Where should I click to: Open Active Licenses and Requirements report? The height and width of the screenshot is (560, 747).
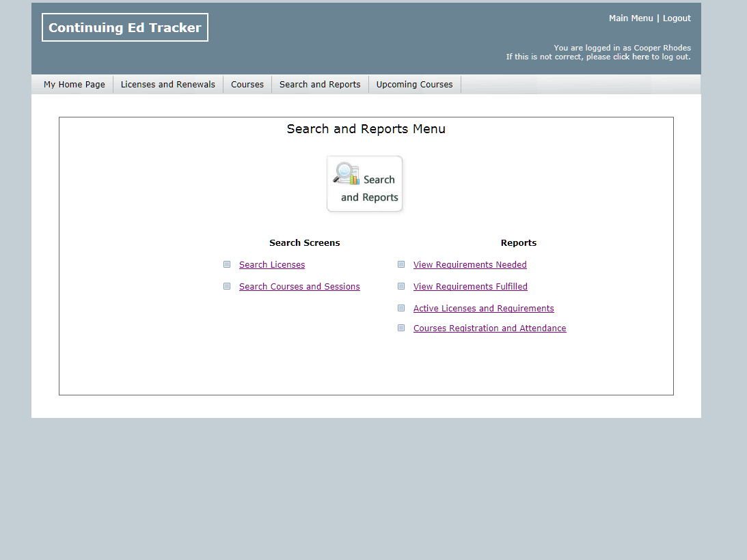(483, 309)
